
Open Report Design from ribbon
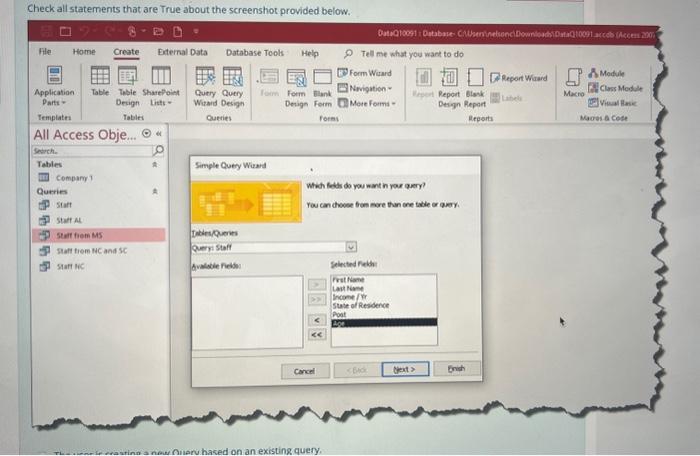pos(449,88)
